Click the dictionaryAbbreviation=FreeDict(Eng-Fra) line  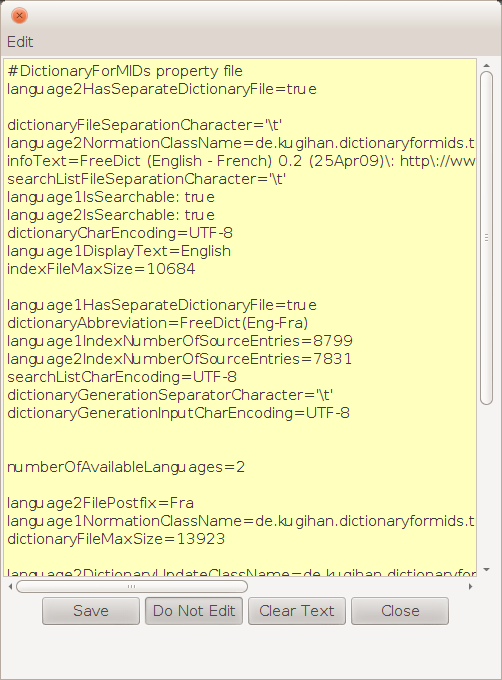point(158,323)
